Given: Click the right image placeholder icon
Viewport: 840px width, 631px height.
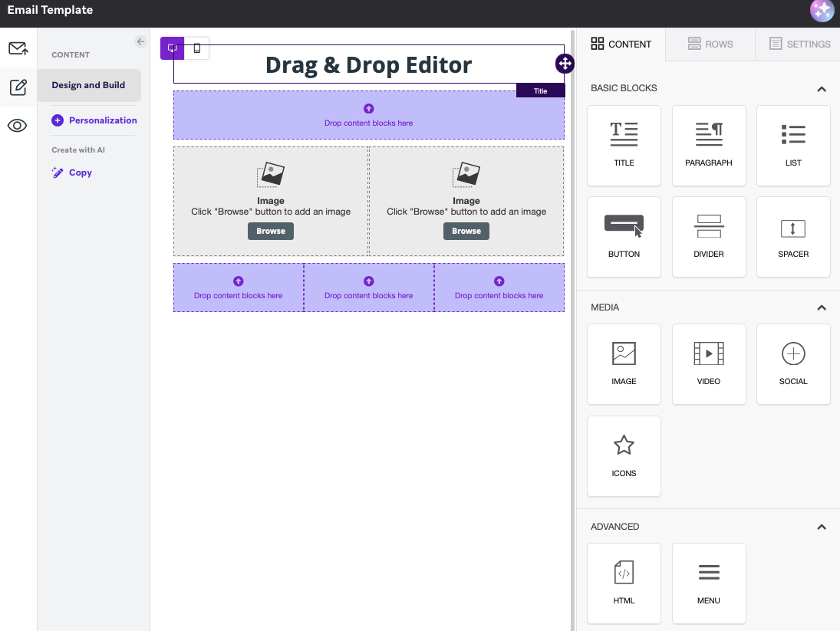Looking at the screenshot, I should [x=466, y=175].
